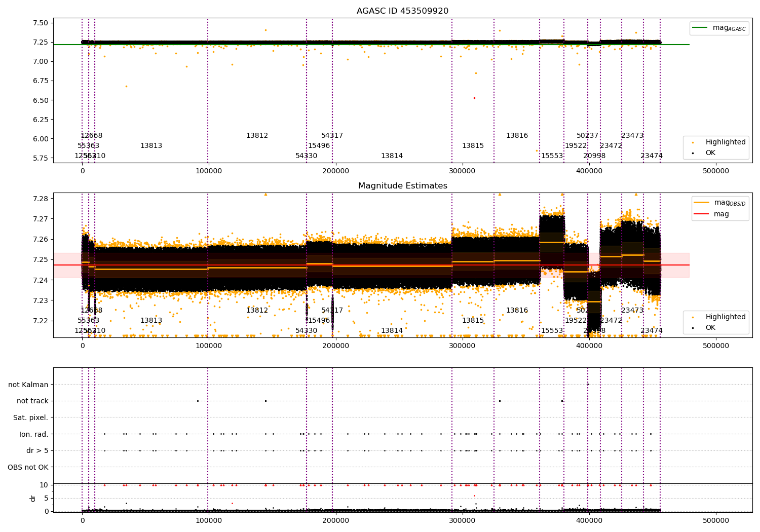Click OBSID label 23473 in Magnitude Estimates panel
Screen dimensions: 760x532
(632, 311)
